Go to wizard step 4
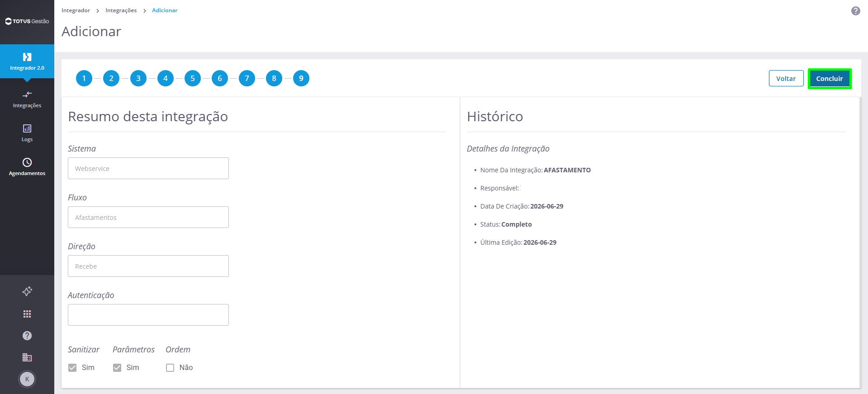The image size is (868, 394). coord(166,78)
